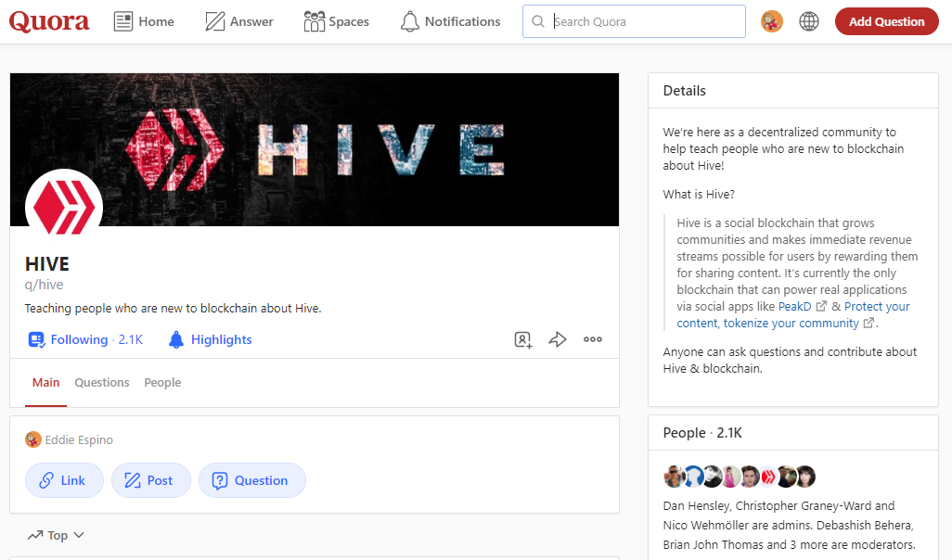Screen dimensions: 952x560
Task: Switch to the Questions tab
Action: (102, 383)
